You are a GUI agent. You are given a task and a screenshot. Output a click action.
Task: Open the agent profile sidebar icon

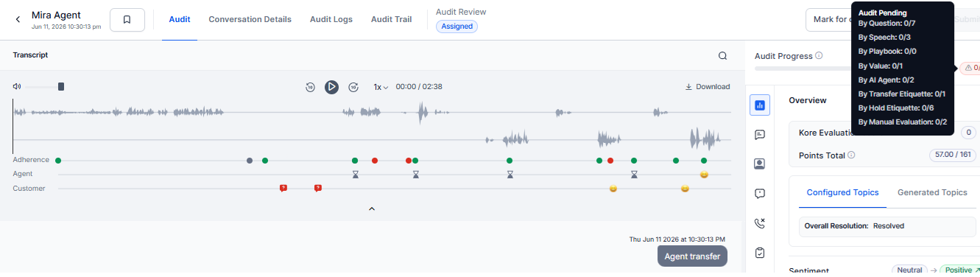(x=760, y=164)
